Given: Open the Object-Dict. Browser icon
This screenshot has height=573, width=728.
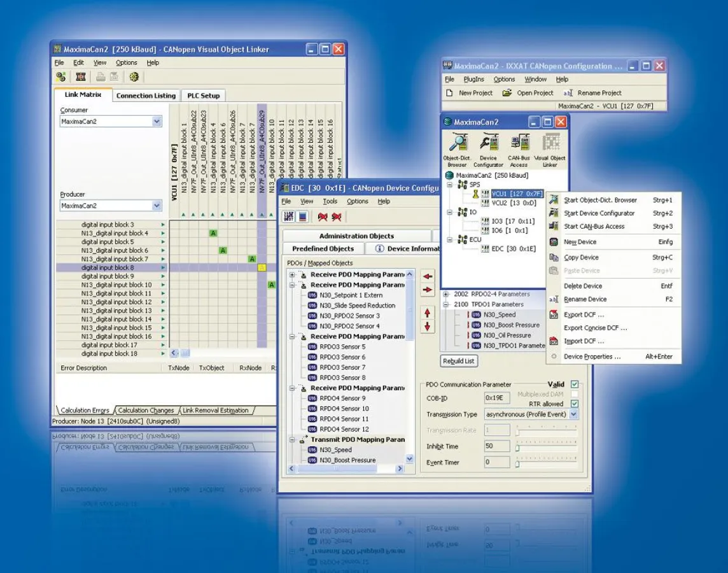Looking at the screenshot, I should point(456,145).
